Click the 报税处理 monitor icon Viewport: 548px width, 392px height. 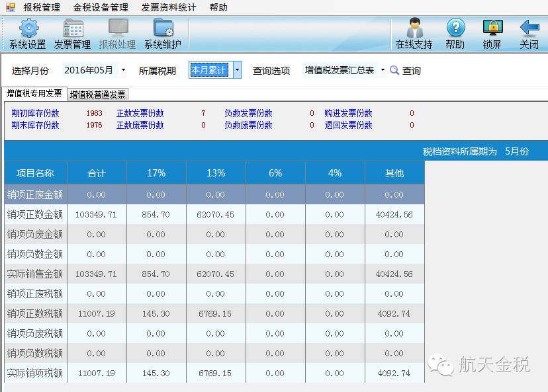pos(118,28)
